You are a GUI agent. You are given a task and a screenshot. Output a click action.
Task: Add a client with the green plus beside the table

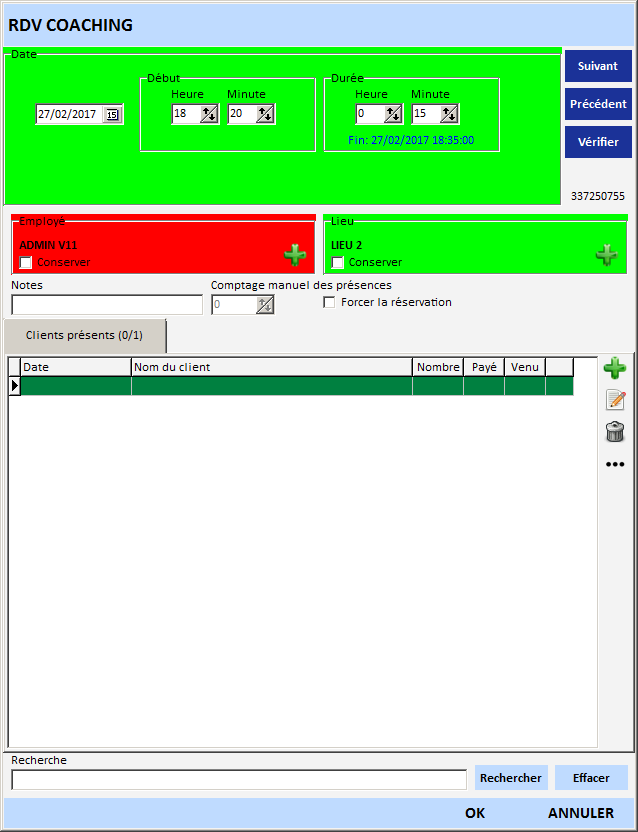(x=615, y=368)
